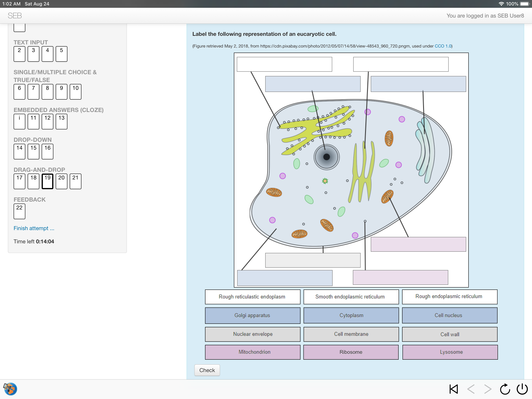Tap the Wi-Fi status icon

[x=501, y=4]
